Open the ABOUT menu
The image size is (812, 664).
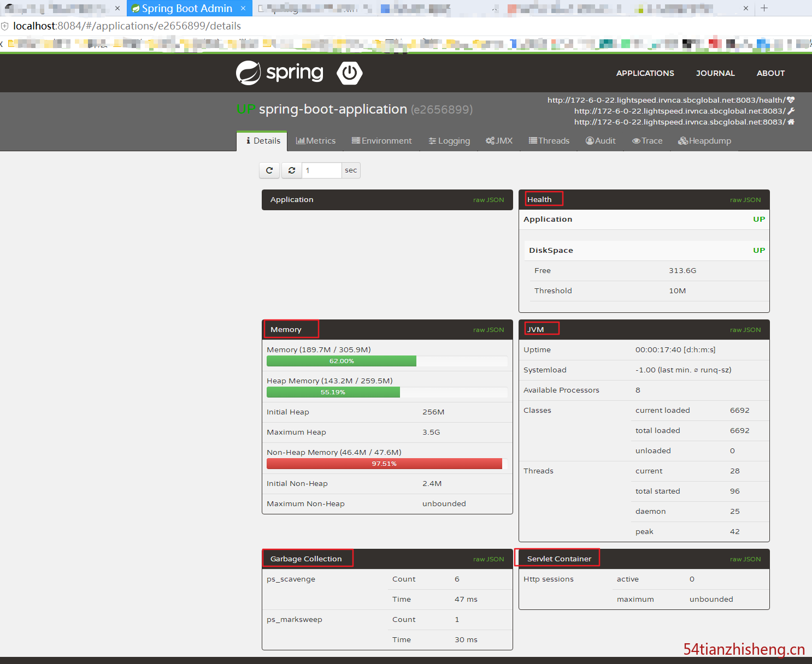tap(770, 73)
